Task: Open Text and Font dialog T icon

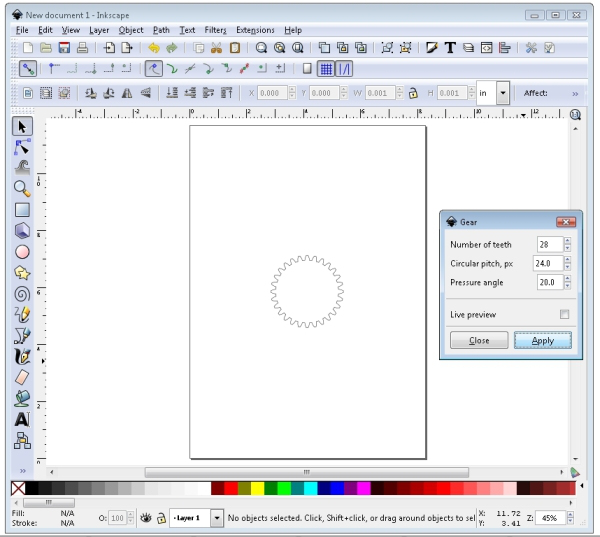Action: click(x=450, y=48)
